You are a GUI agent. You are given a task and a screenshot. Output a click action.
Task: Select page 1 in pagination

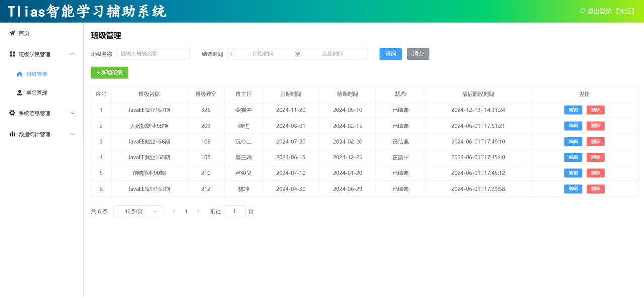[186, 211]
